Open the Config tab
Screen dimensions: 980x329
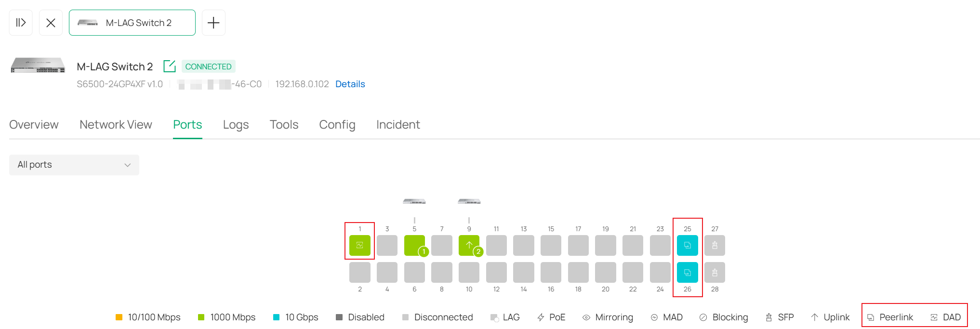click(x=337, y=125)
